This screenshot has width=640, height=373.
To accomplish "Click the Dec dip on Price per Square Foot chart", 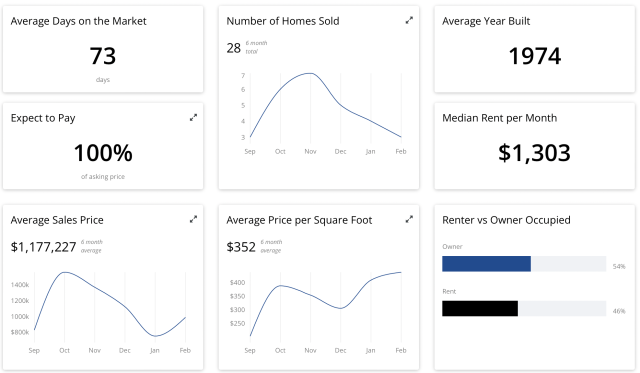I will [x=340, y=308].
